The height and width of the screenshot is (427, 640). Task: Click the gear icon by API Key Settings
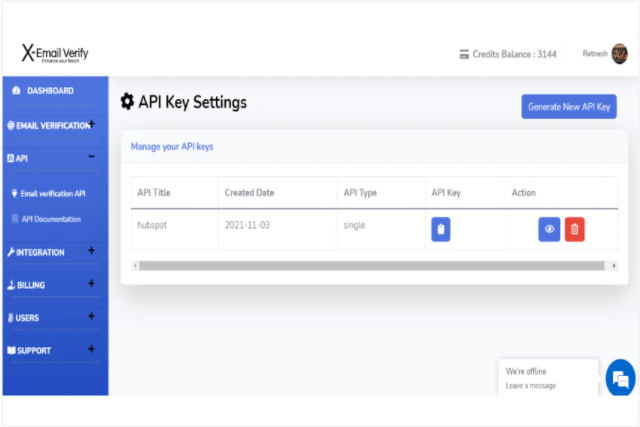click(127, 101)
